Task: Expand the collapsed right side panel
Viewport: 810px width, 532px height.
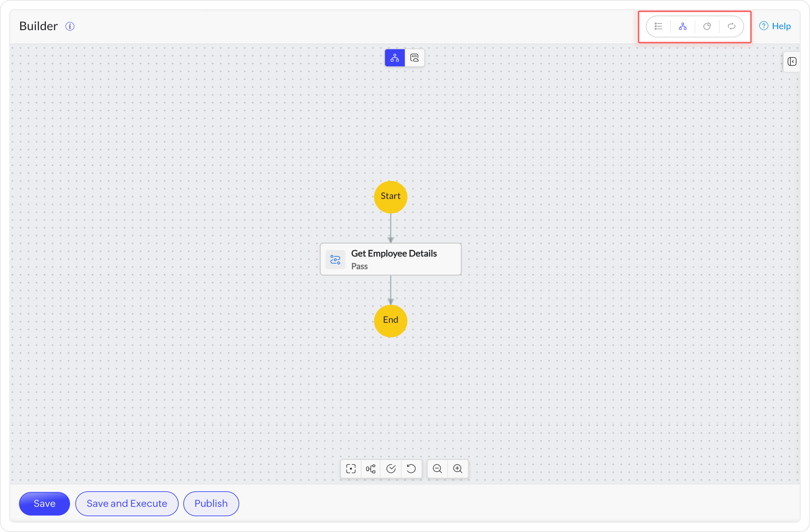Action: click(792, 62)
